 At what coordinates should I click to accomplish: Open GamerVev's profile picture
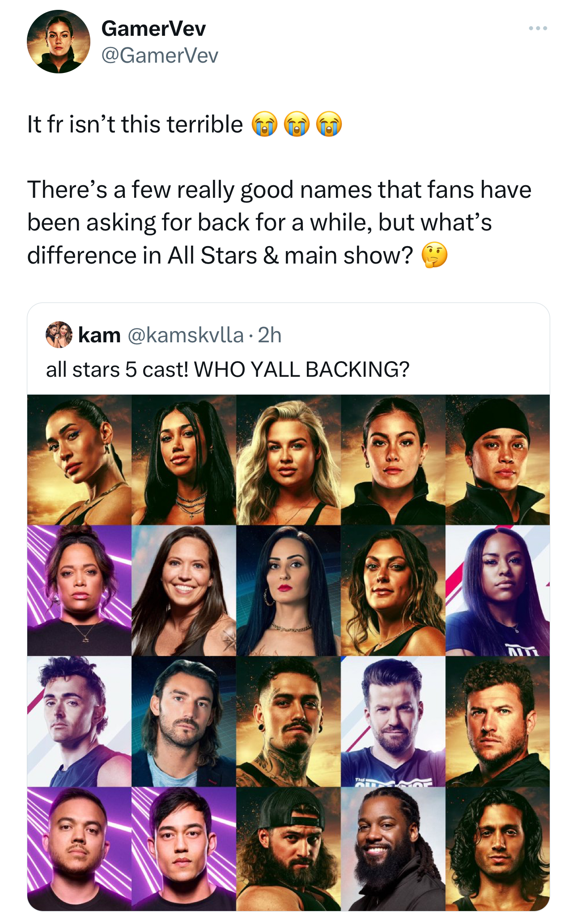click(x=59, y=42)
